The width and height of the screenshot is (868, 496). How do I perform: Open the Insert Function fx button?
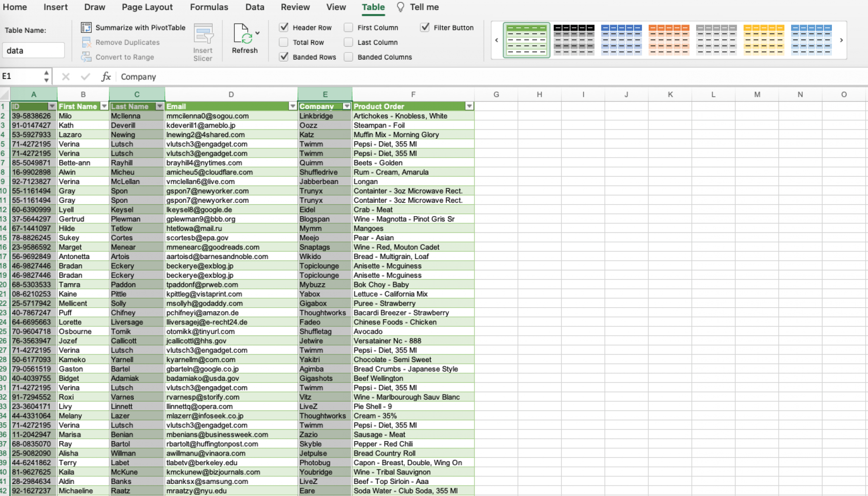[106, 77]
